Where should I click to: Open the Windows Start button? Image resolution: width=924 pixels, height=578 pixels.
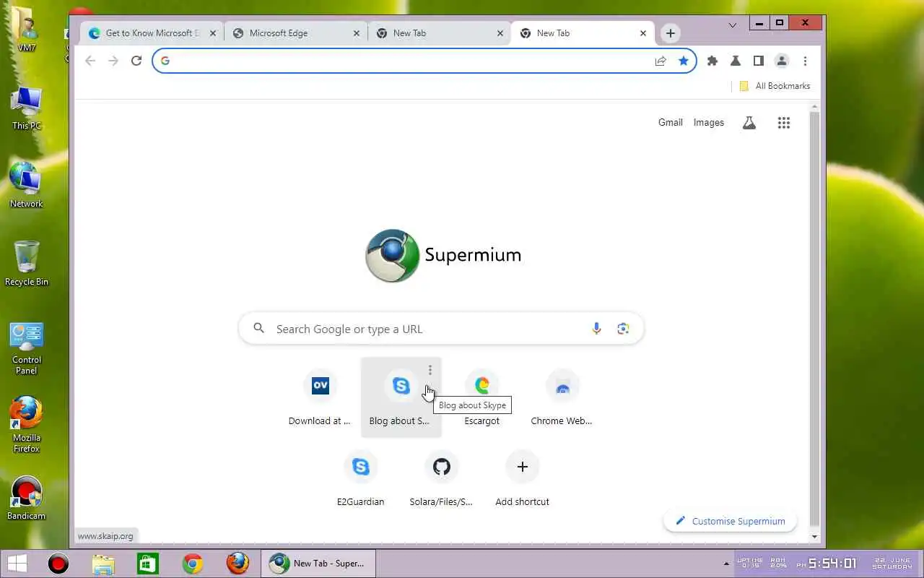coord(17,563)
